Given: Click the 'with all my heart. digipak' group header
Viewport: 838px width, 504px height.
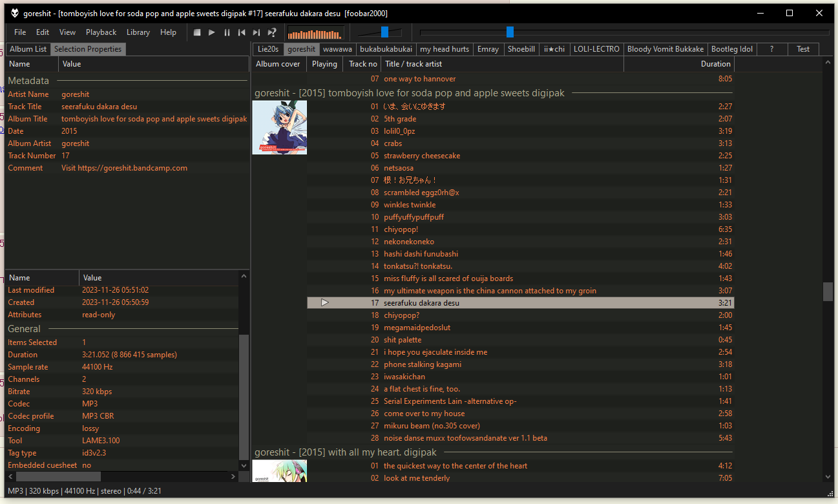Looking at the screenshot, I should (x=493, y=452).
